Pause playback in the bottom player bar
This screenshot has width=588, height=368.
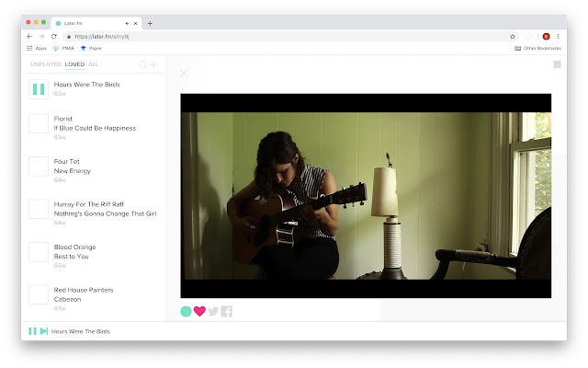point(32,331)
